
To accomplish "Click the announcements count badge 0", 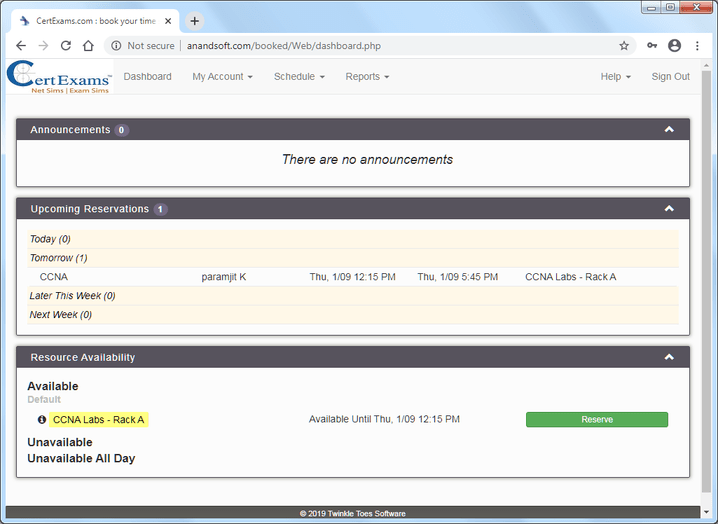I will tap(121, 130).
